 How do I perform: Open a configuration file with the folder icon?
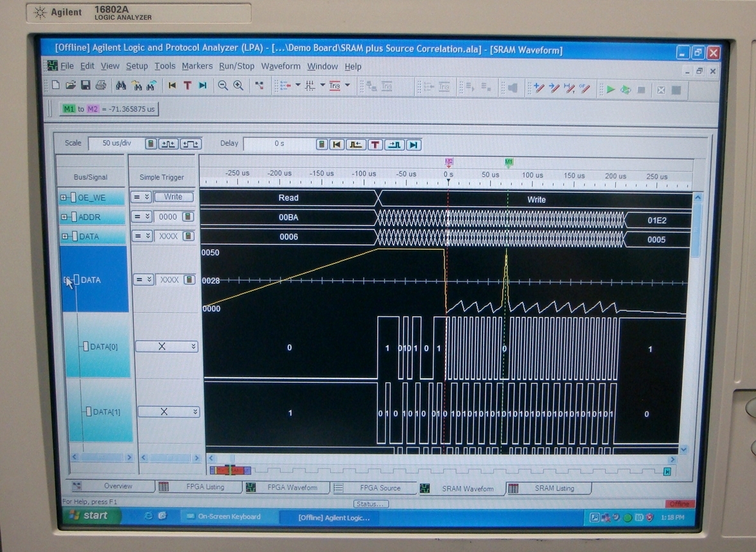(71, 85)
